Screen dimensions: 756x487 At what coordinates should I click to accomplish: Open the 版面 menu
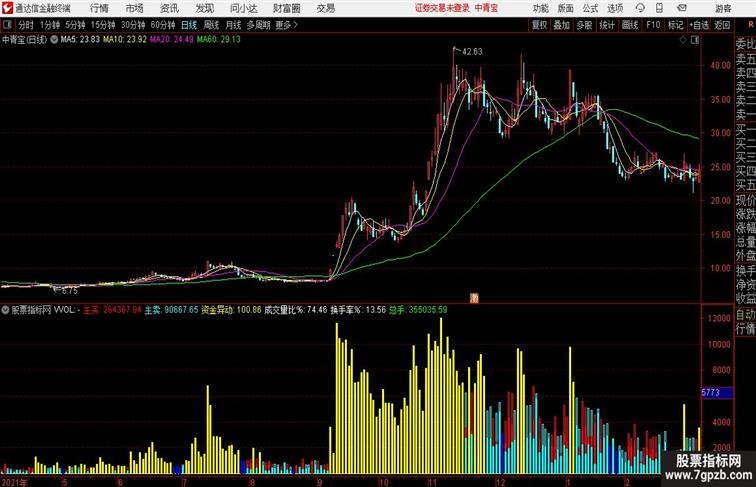(566, 8)
